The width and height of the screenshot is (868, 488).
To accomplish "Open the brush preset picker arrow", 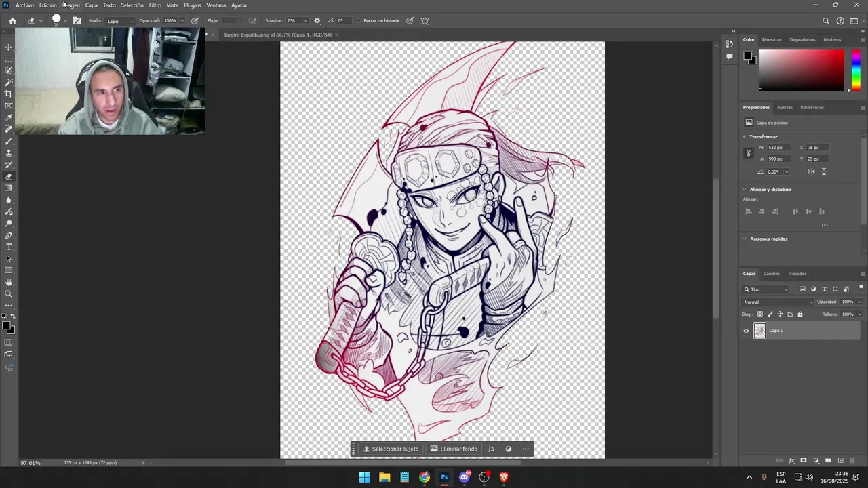I will 66,20.
